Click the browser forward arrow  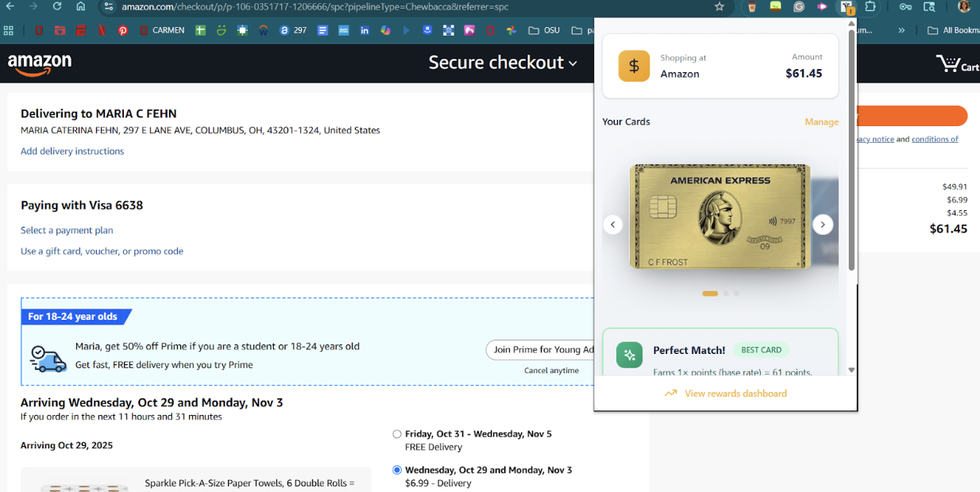point(33,6)
